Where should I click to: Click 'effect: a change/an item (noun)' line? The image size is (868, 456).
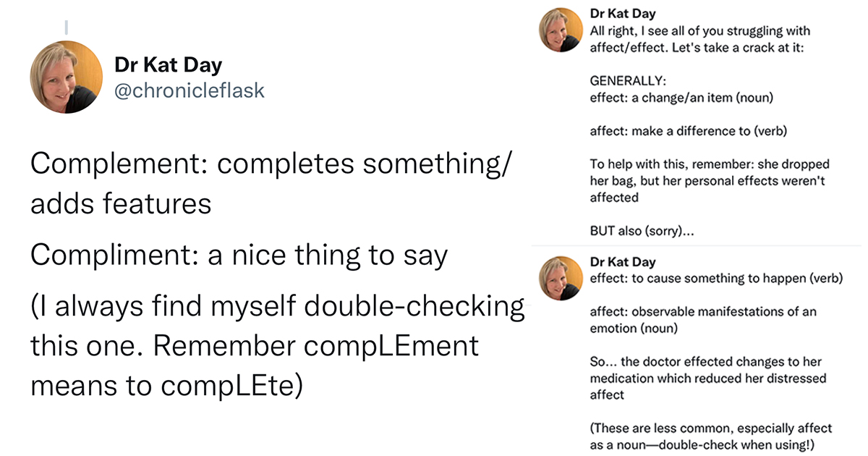click(686, 98)
